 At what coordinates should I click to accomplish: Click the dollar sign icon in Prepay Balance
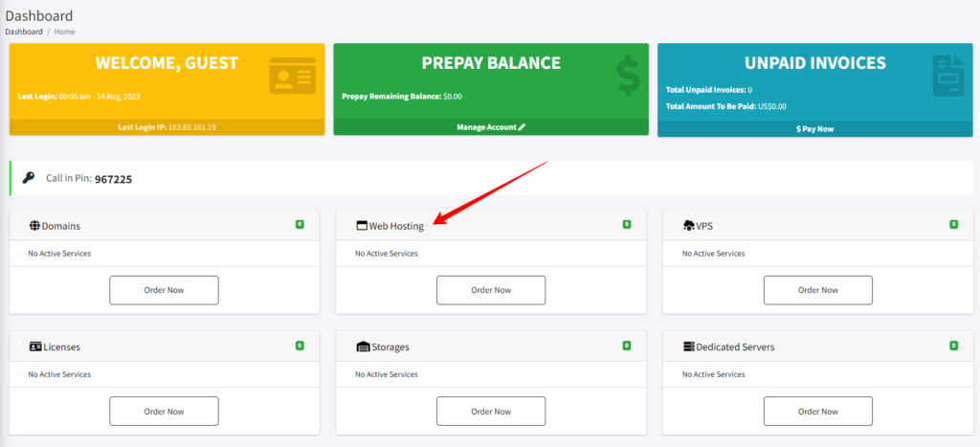(628, 77)
